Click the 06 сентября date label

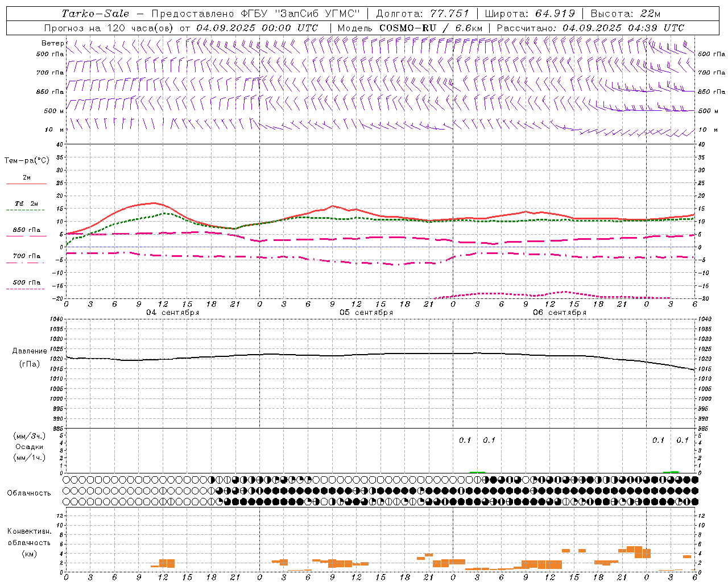pos(560,313)
